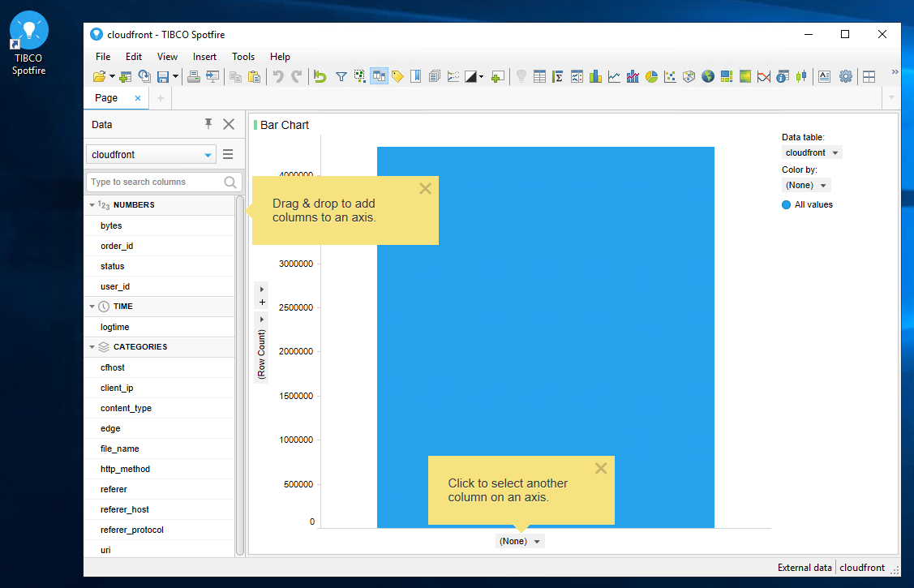Open the X-axis (None) column selector
Viewport: 914px width, 588px height.
pos(520,541)
